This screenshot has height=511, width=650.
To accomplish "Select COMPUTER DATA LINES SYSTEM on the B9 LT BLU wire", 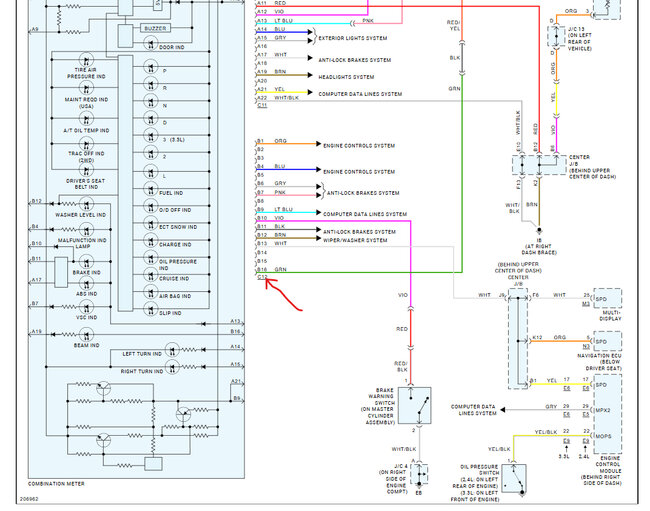I will (x=365, y=214).
